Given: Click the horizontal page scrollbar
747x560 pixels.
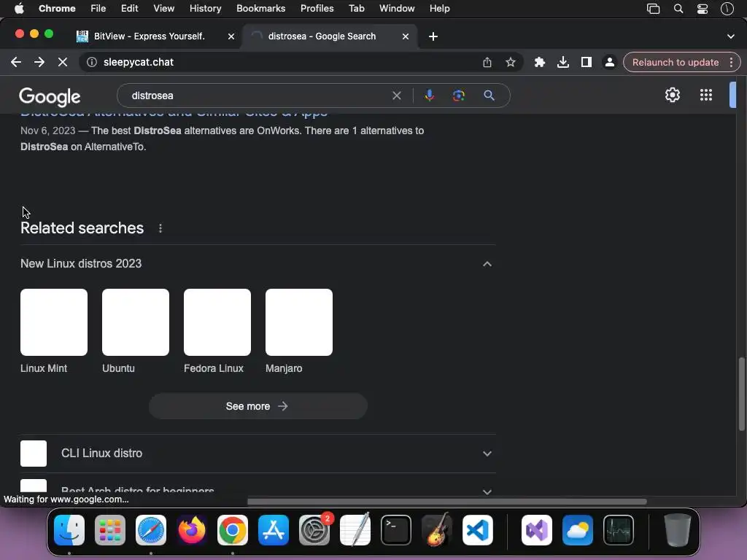Looking at the screenshot, I should tap(447, 502).
